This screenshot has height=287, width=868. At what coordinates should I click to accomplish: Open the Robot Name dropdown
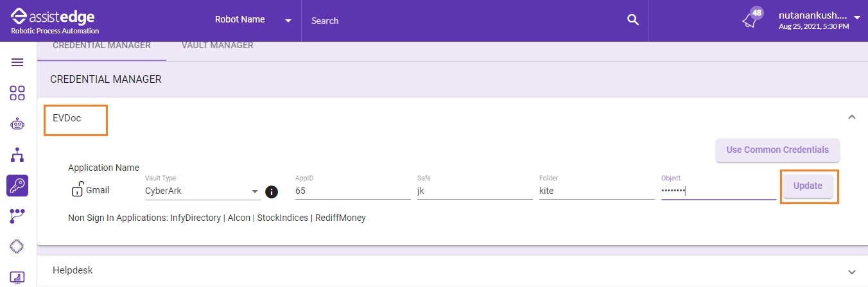click(x=253, y=20)
